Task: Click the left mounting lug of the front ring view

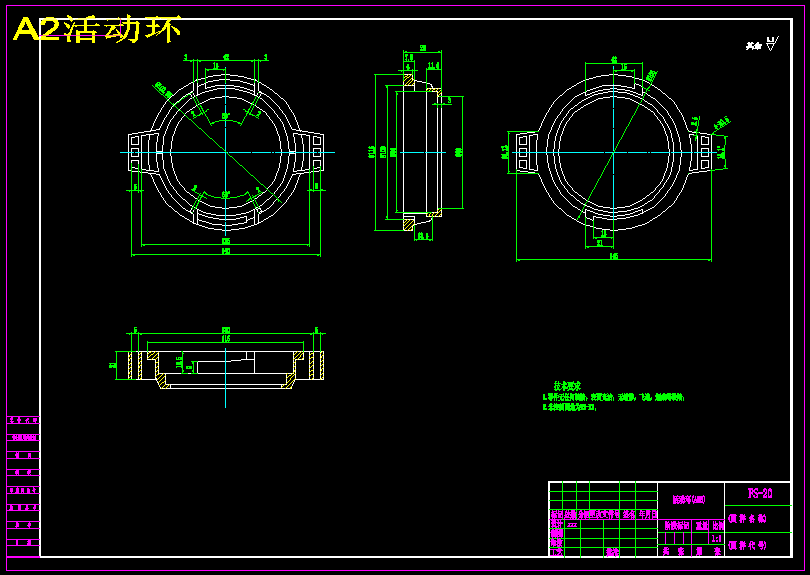Action: click(x=143, y=152)
